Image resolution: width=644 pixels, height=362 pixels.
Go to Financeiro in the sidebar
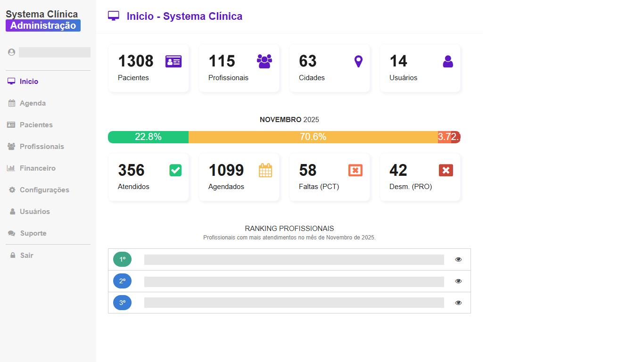[x=37, y=168]
